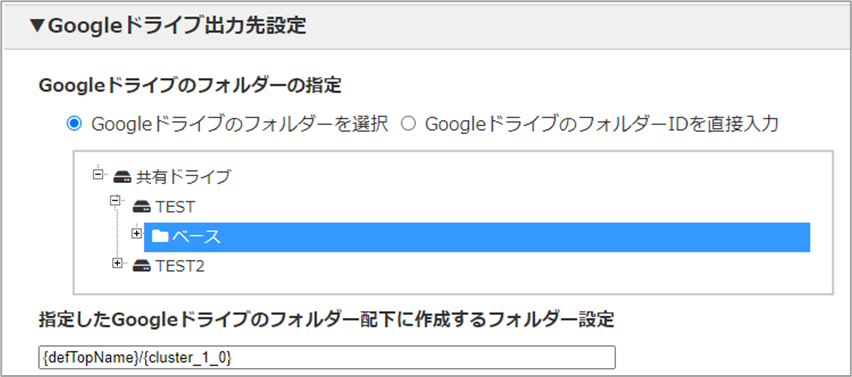Collapse the 共有ドライブ tree node

pos(98,174)
